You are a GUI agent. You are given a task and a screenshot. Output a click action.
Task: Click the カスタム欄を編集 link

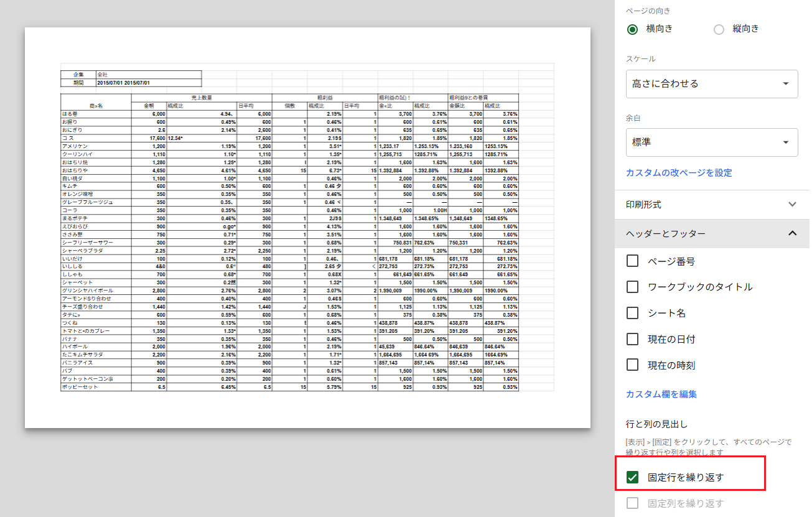tap(661, 394)
